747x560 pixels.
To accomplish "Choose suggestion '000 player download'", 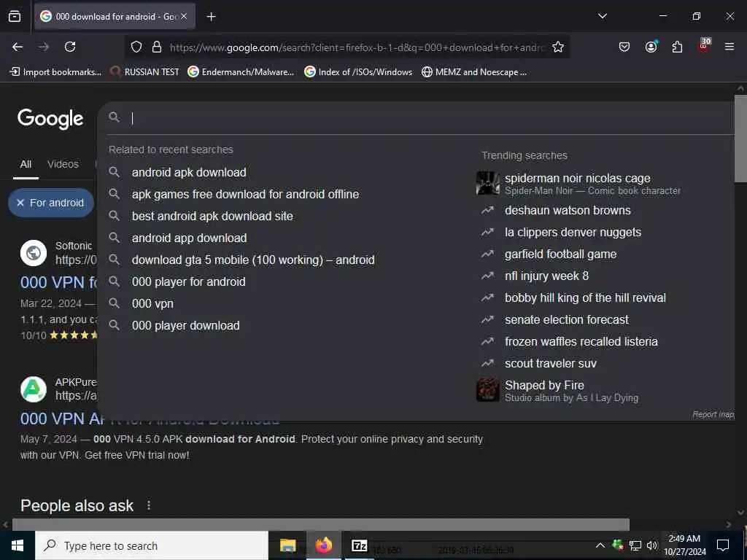I will pyautogui.click(x=186, y=326).
